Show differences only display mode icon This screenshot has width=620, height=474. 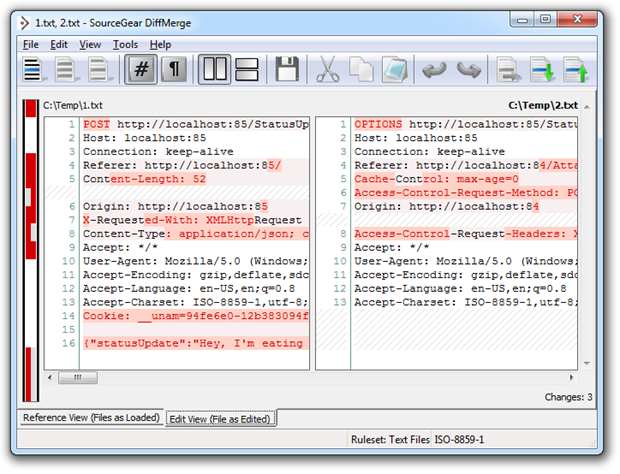(x=66, y=70)
